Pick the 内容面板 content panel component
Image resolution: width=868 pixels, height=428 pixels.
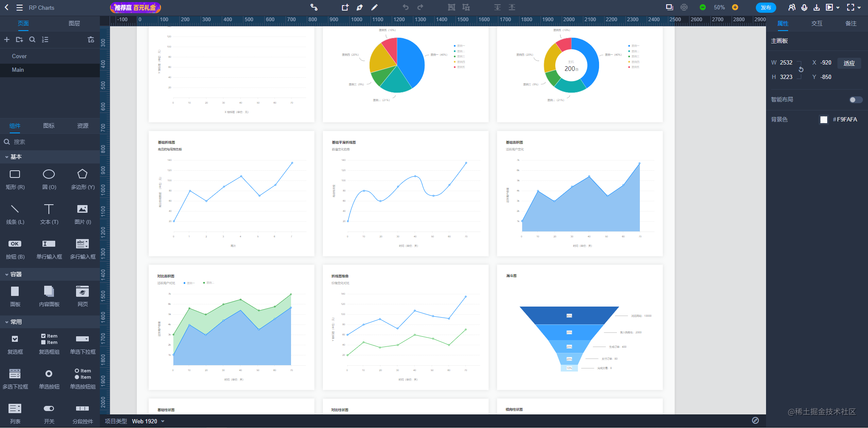(49, 296)
